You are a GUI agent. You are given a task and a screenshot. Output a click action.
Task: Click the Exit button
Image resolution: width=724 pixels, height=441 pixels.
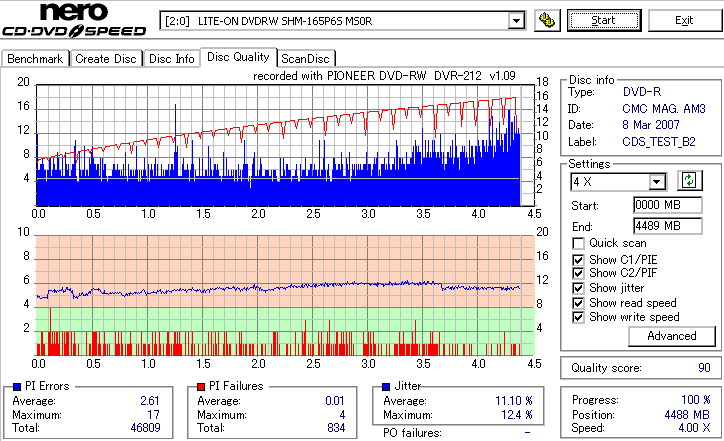[x=684, y=20]
